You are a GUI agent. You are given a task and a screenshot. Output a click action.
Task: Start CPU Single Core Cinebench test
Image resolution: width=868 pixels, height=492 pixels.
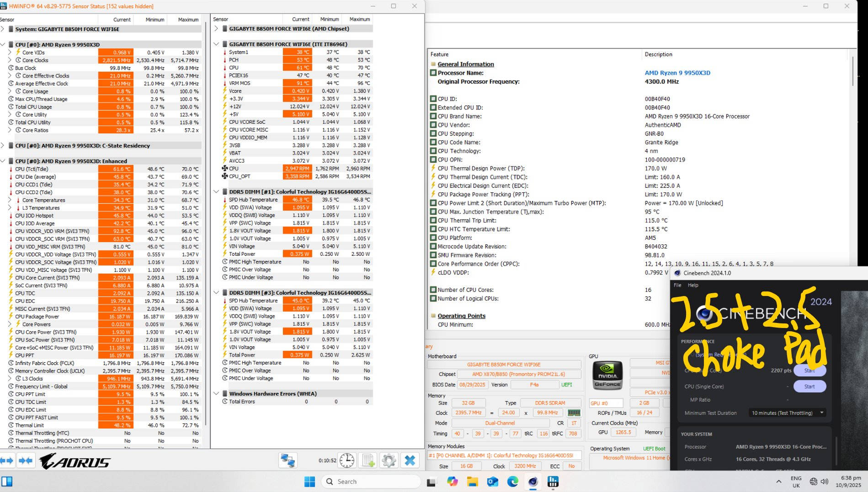(809, 386)
